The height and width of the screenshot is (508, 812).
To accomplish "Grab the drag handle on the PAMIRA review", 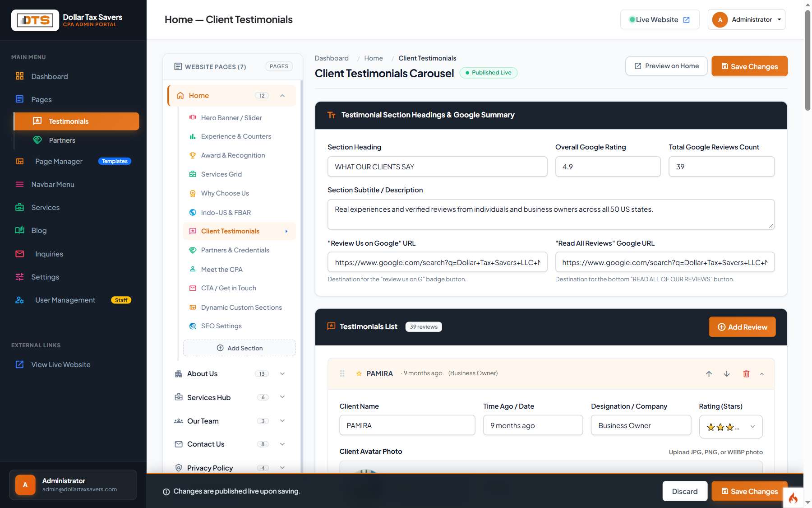I will (342, 373).
